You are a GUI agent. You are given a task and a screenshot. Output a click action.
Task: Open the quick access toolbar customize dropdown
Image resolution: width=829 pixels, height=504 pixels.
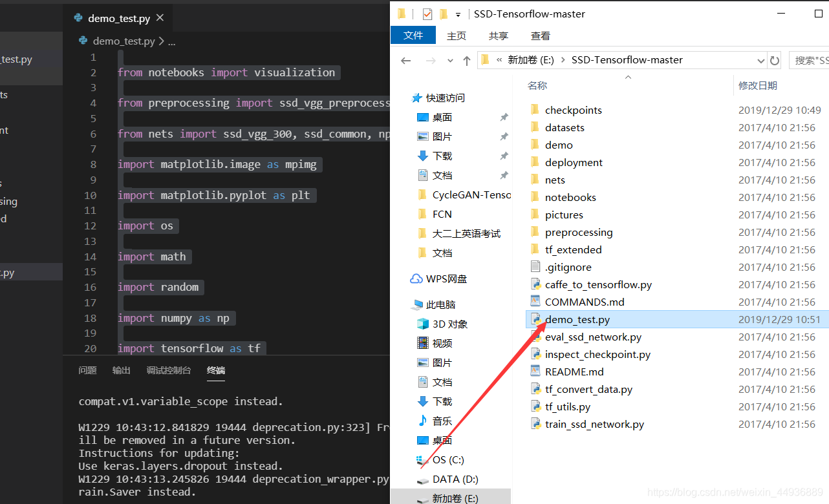point(458,14)
